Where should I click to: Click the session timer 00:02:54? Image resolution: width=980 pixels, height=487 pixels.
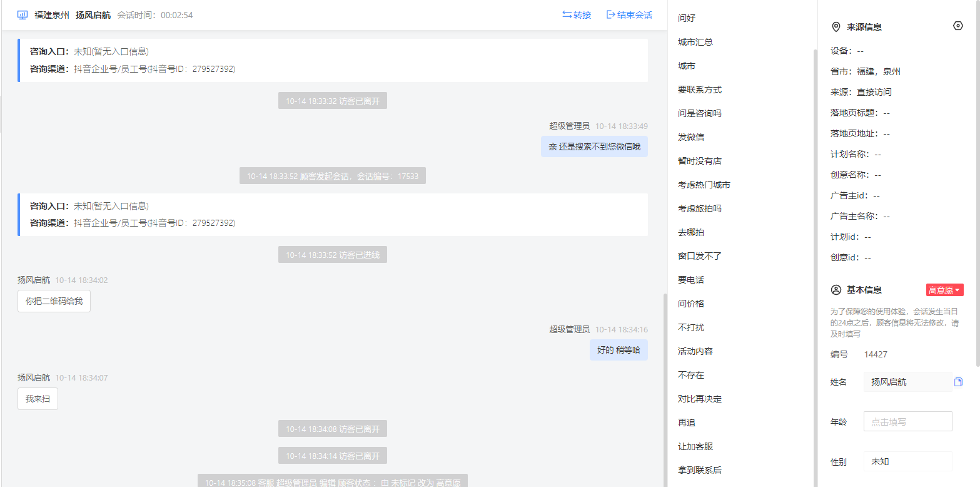[176, 14]
